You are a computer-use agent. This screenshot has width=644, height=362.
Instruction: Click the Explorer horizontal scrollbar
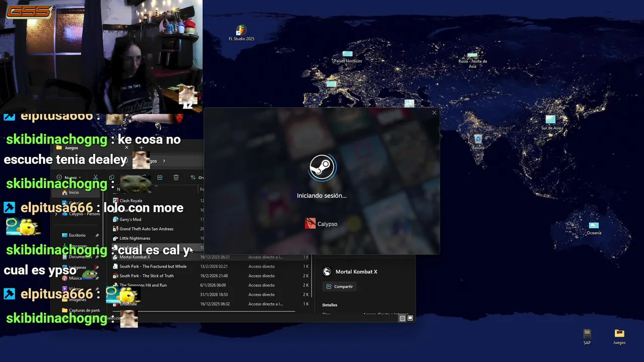point(204,312)
